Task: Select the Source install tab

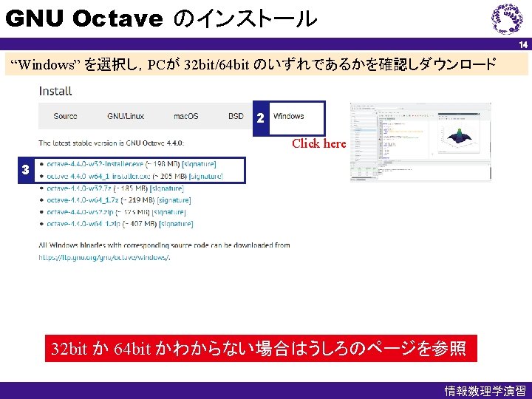Action: pyautogui.click(x=65, y=116)
